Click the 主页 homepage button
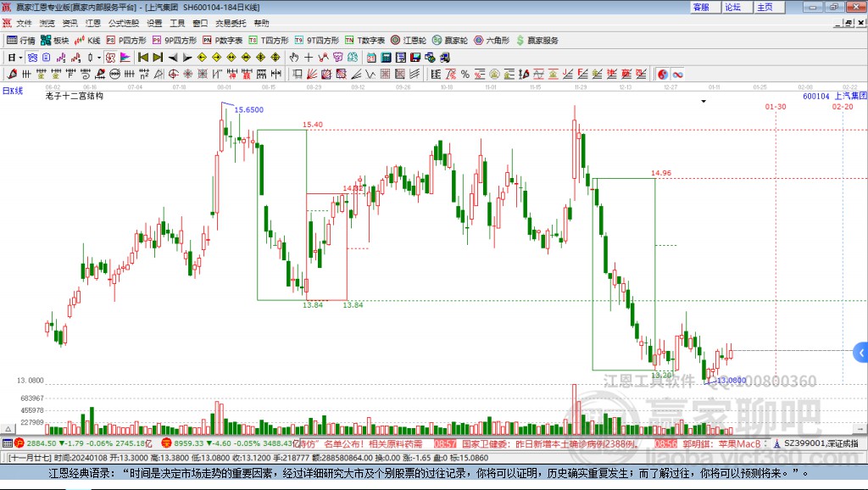The width and height of the screenshot is (868, 490). pyautogui.click(x=770, y=7)
